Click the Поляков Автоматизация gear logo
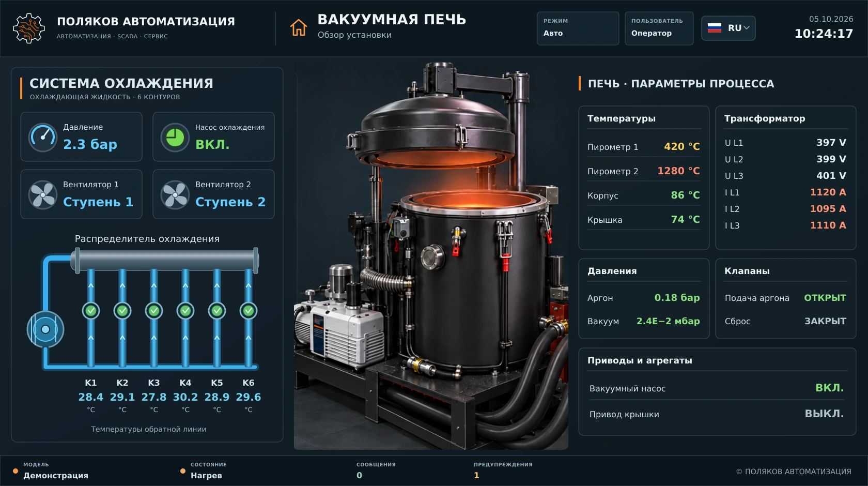 tap(29, 28)
